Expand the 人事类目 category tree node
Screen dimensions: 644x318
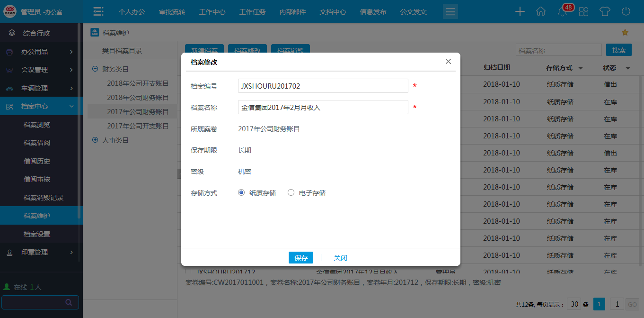95,140
